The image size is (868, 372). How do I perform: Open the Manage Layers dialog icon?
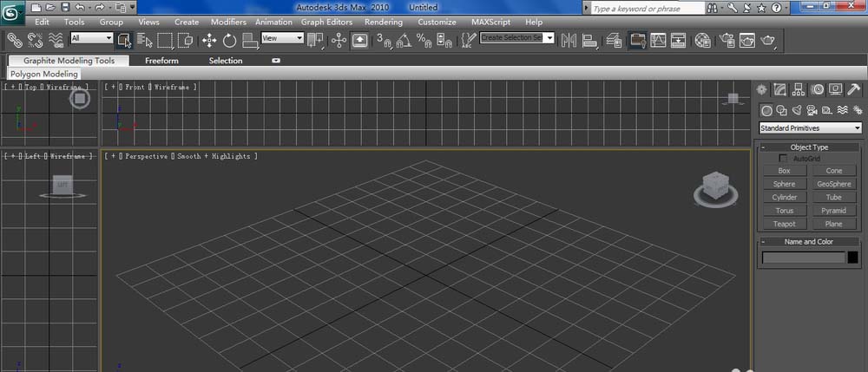coord(614,41)
